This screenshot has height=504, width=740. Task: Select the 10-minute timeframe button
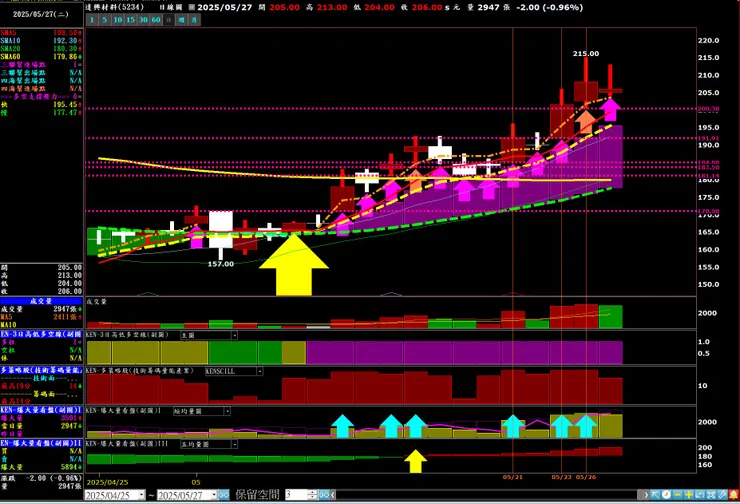tap(118, 20)
